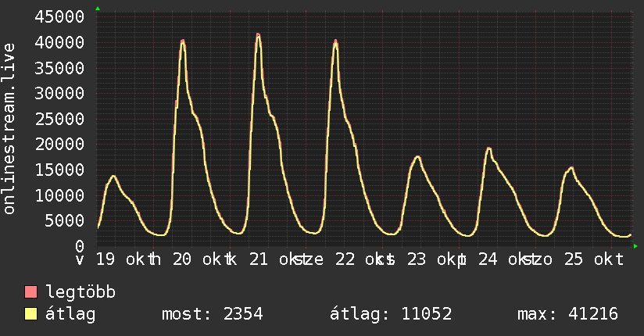Click the 20000 y-axis label
644x336 pixels.
pos(59,145)
